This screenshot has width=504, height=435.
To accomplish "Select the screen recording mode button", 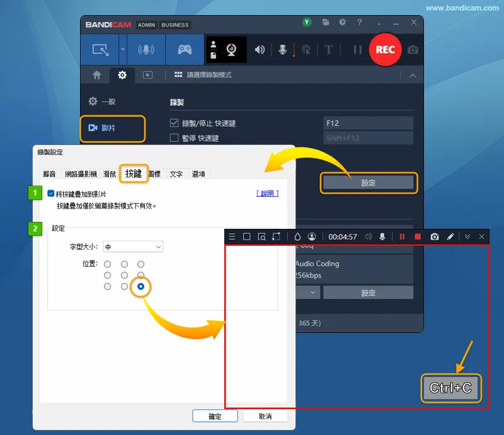I will pyautogui.click(x=100, y=50).
